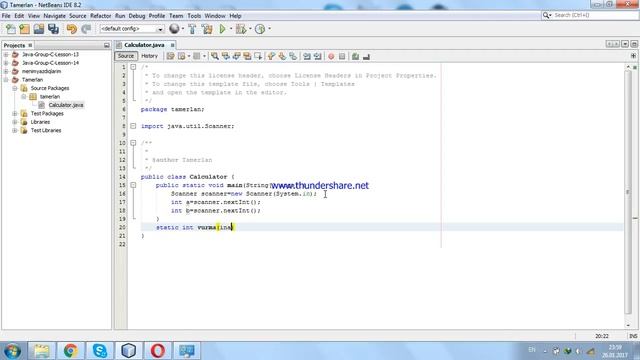Screen dimensions: 640x360
Task: Click the Debug Project toolbar icon
Action: click(x=241, y=29)
